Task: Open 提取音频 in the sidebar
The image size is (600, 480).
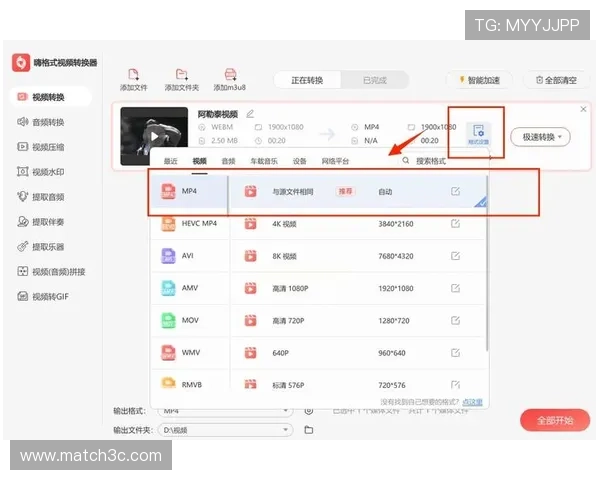Action: click(41, 197)
